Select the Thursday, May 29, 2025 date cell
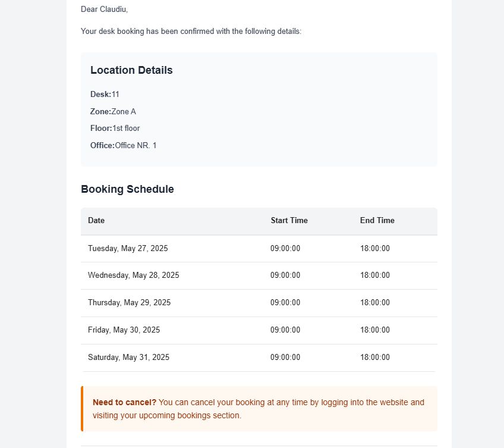Screen dimensions: 504x448 (x=129, y=302)
